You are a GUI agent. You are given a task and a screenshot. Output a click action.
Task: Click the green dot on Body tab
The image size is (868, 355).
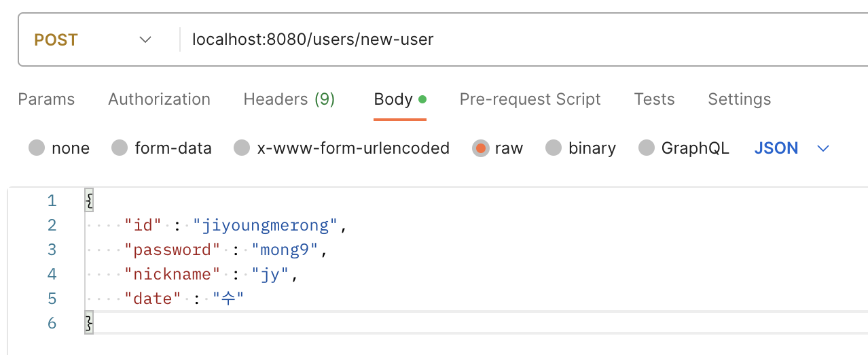pyautogui.click(x=422, y=99)
